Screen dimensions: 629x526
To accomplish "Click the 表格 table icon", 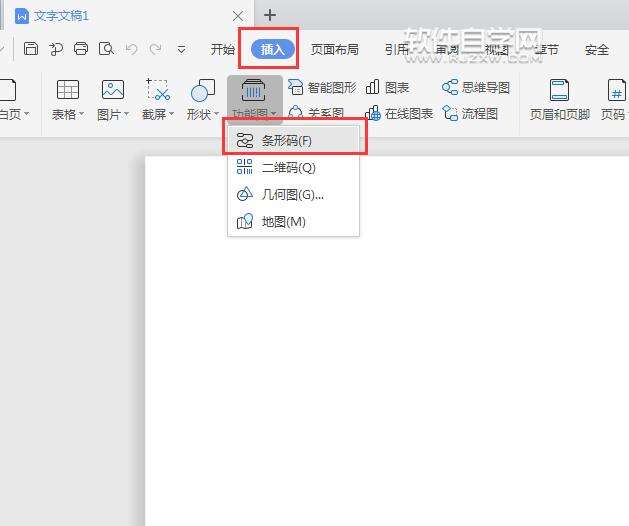I will tap(68, 89).
